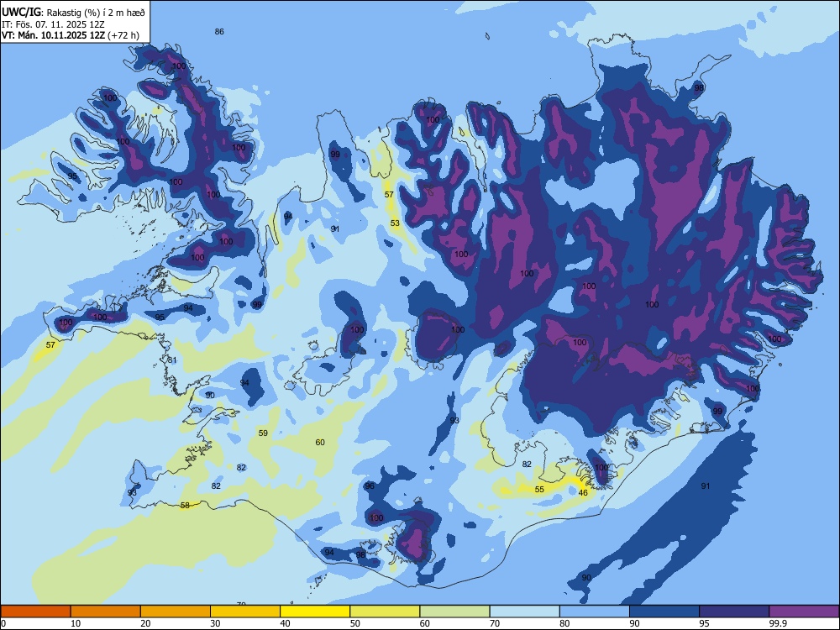The width and height of the screenshot is (840, 630).
Task: Select the 46 humidity value on the map
Action: tap(583, 493)
